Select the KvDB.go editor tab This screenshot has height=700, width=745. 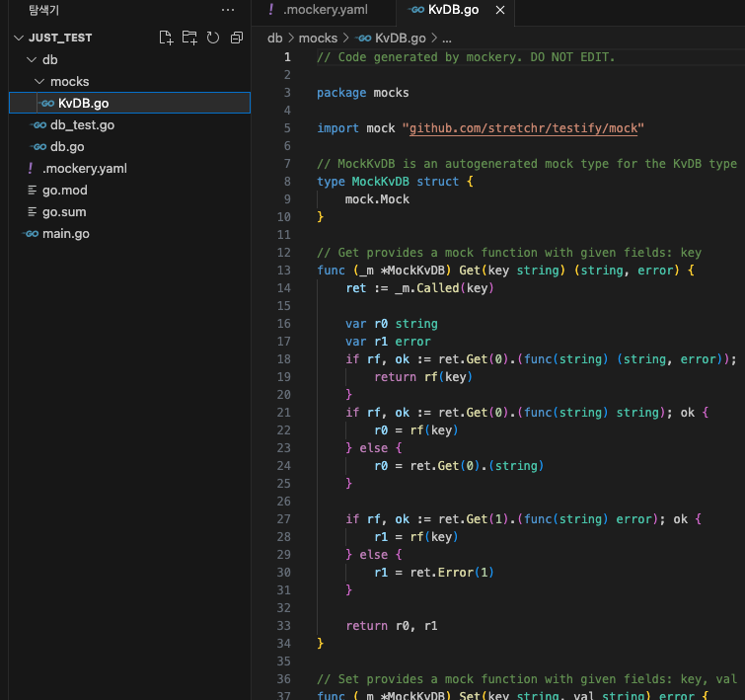point(451,10)
